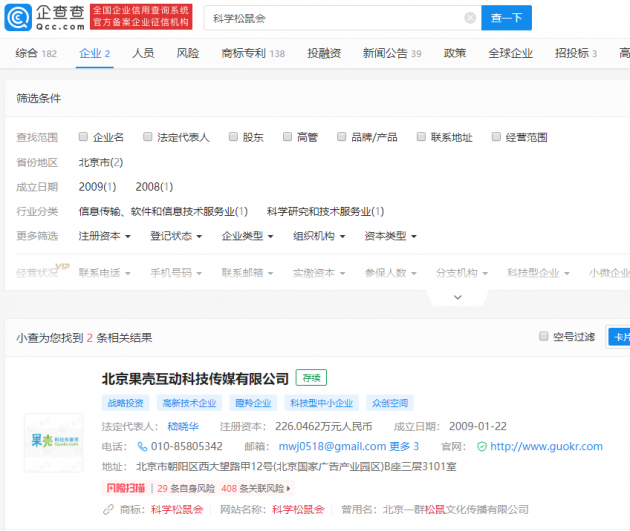
Task: Open the 手机号码 filter dropdown
Action: 176,273
